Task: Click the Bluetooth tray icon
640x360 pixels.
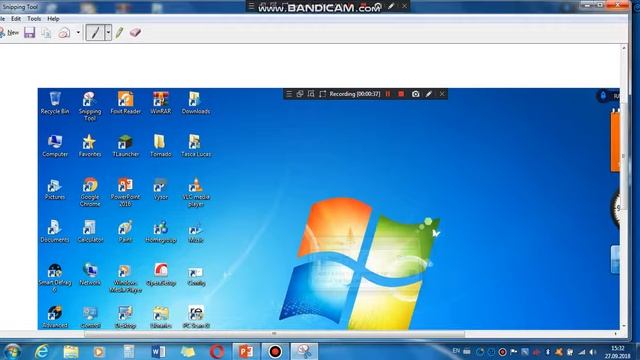Action: click(x=548, y=352)
